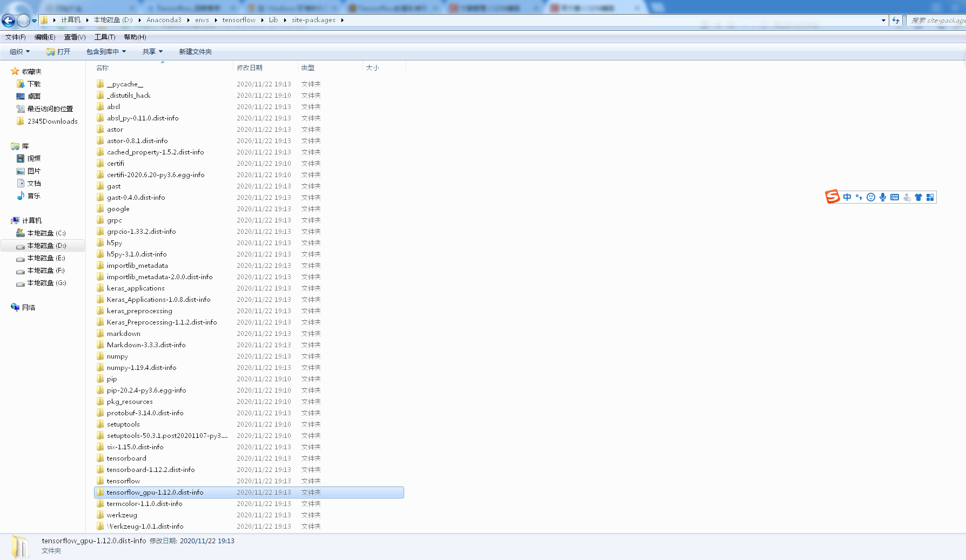The width and height of the screenshot is (966, 560).
Task: Click the 新建文件夹 button
Action: click(196, 52)
